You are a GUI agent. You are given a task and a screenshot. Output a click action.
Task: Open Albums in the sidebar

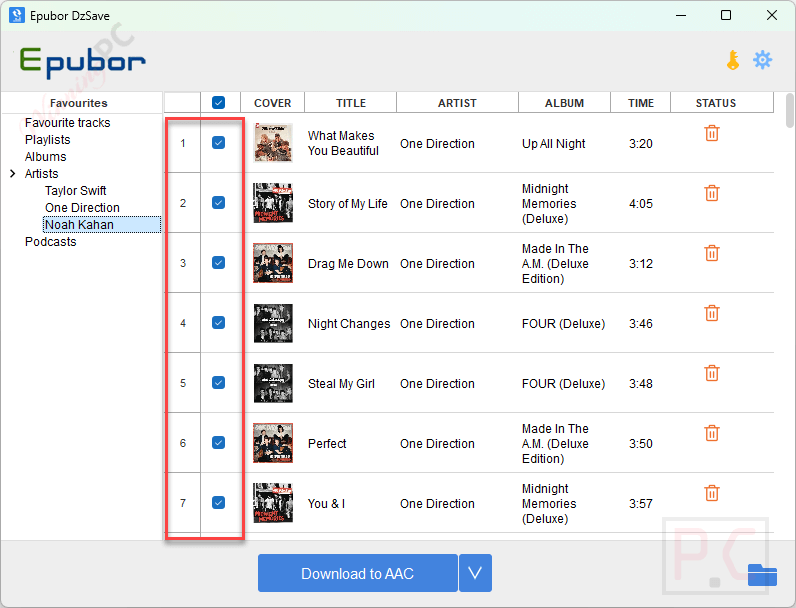(46, 157)
